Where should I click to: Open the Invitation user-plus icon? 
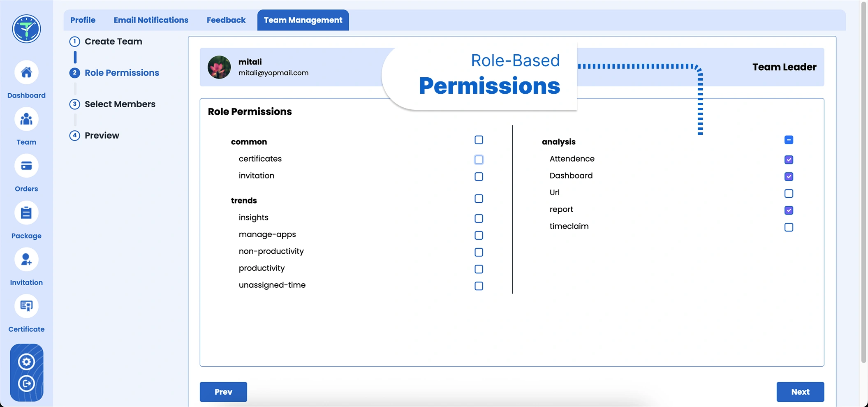(x=26, y=260)
